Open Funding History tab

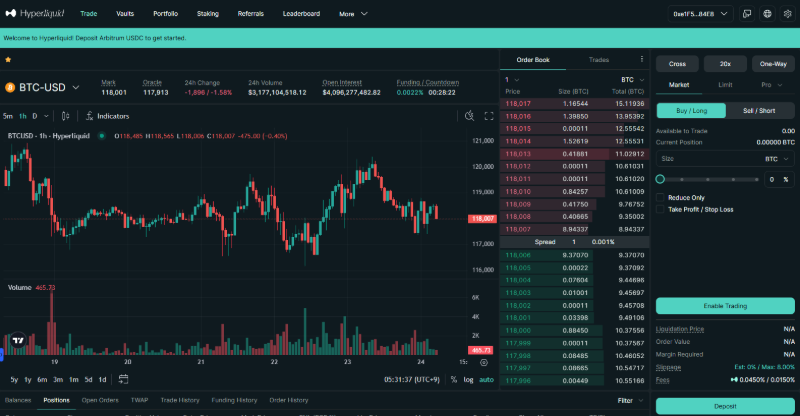234,400
